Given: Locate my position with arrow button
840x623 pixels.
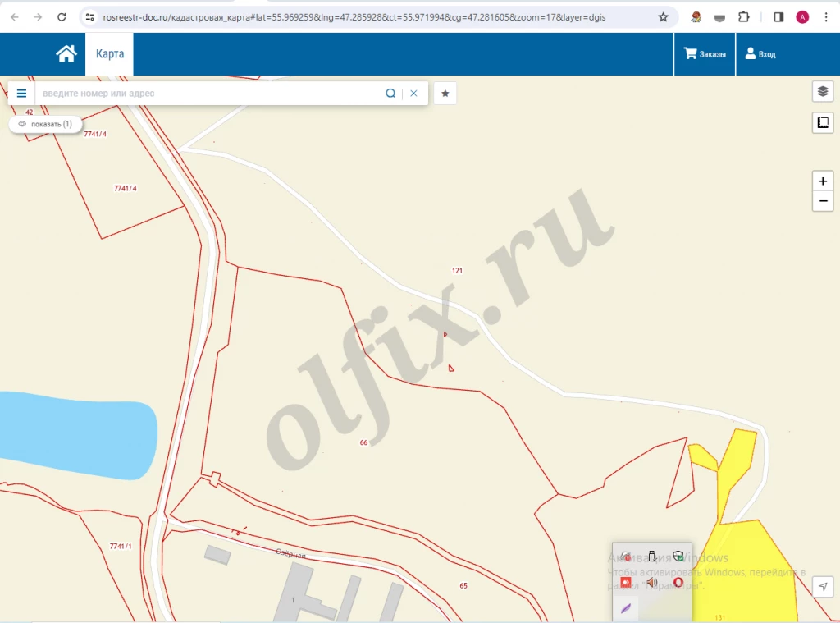Looking at the screenshot, I should point(823,585).
